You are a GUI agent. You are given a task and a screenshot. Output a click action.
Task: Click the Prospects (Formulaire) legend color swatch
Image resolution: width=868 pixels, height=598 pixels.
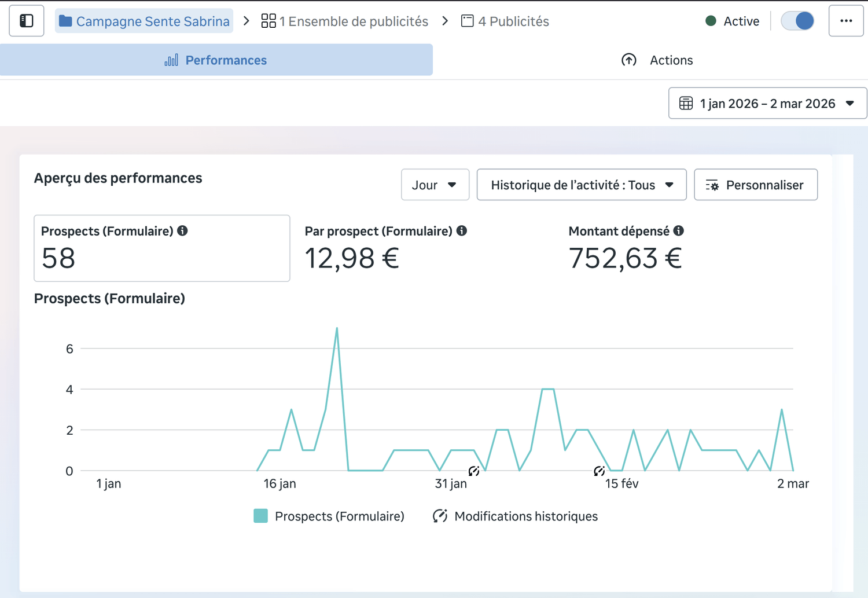pos(260,515)
